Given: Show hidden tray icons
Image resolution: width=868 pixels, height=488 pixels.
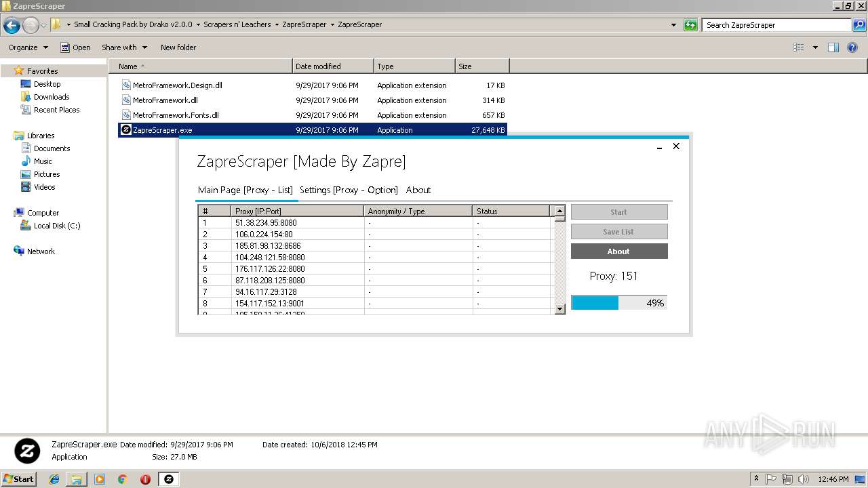Looking at the screenshot, I should coord(757,479).
